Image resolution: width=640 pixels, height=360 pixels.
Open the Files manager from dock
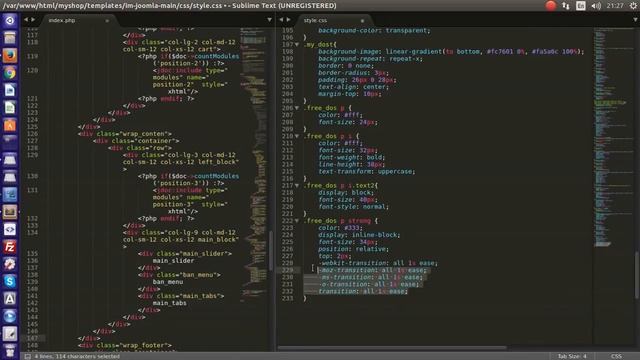[9, 38]
